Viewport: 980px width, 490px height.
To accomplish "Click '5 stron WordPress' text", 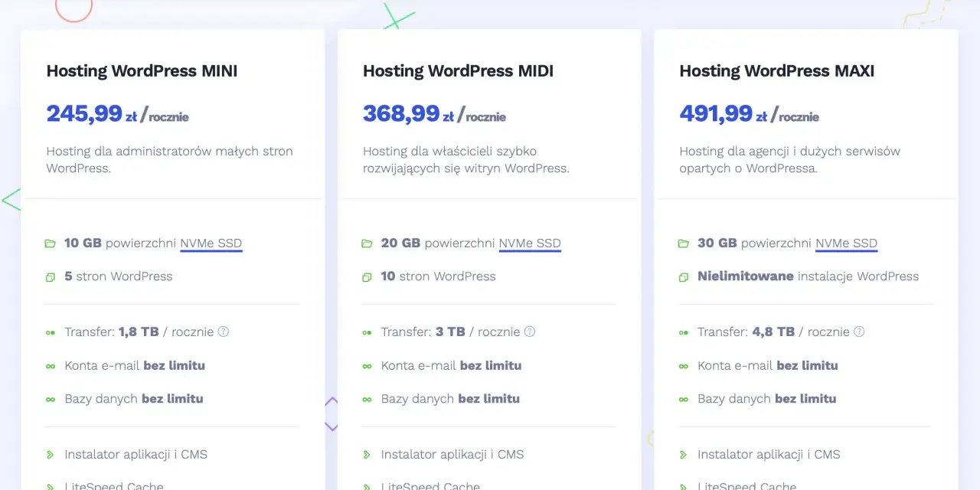I will (x=119, y=276).
